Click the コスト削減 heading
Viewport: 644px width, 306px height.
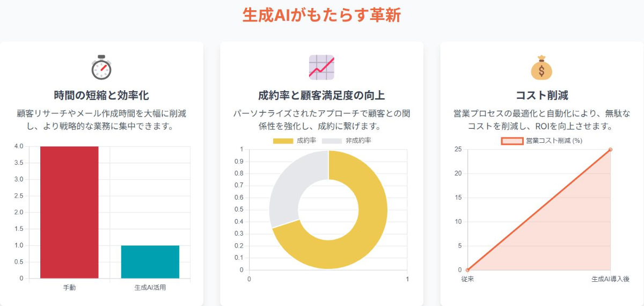541,96
